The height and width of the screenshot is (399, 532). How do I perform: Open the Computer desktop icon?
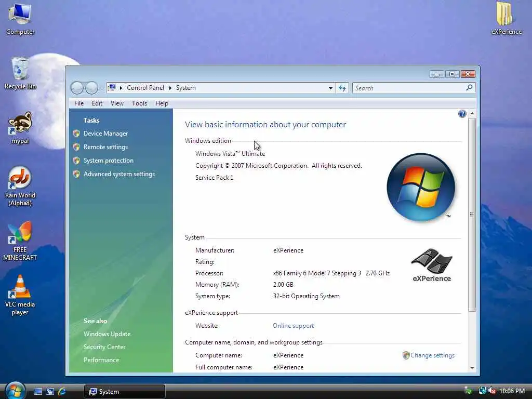[x=20, y=19]
